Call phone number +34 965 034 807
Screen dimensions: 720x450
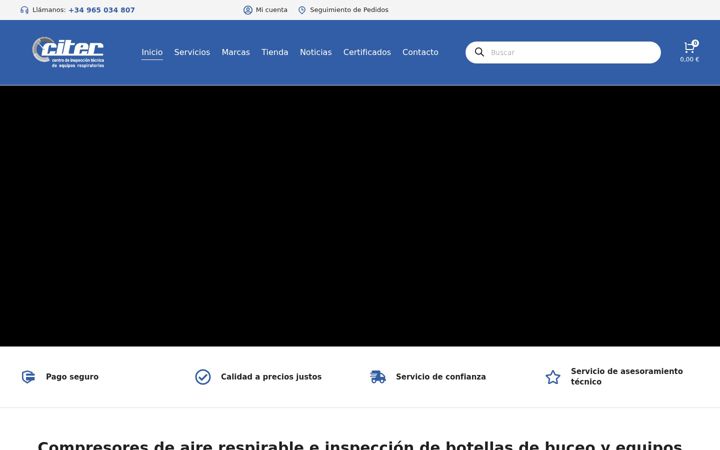tap(101, 10)
